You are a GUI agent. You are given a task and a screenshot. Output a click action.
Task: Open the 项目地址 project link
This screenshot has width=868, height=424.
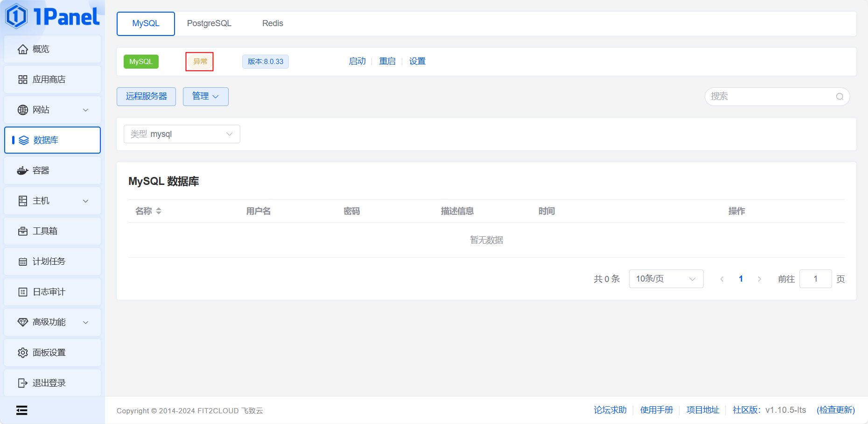[703, 410]
